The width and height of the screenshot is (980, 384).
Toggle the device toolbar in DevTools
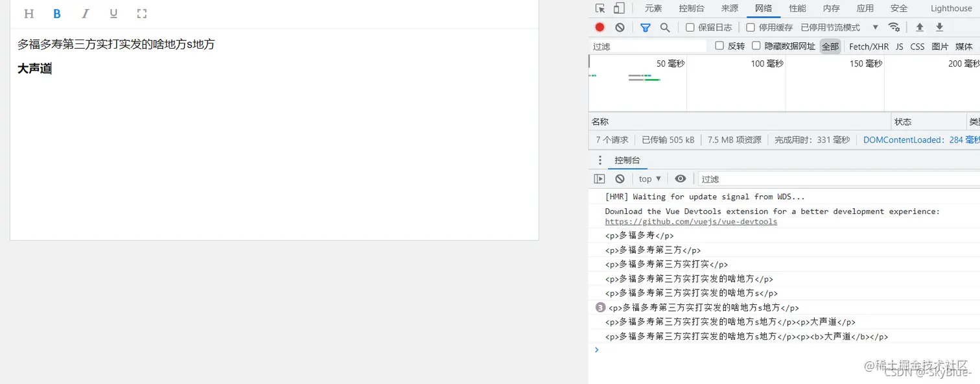[x=619, y=8]
